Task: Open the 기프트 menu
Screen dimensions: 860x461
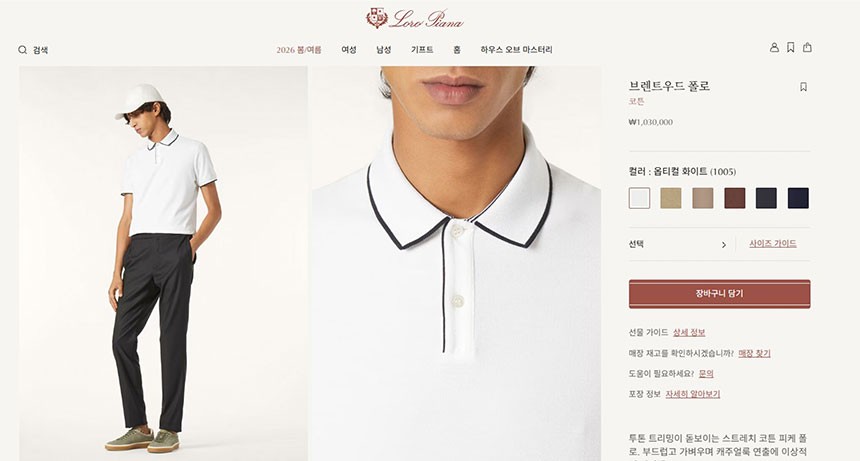Action: pos(422,50)
